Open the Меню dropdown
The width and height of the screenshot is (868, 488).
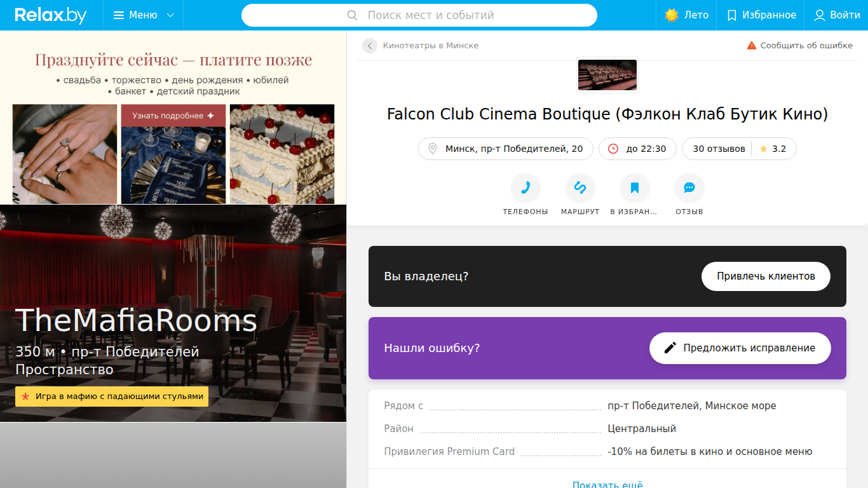click(144, 15)
